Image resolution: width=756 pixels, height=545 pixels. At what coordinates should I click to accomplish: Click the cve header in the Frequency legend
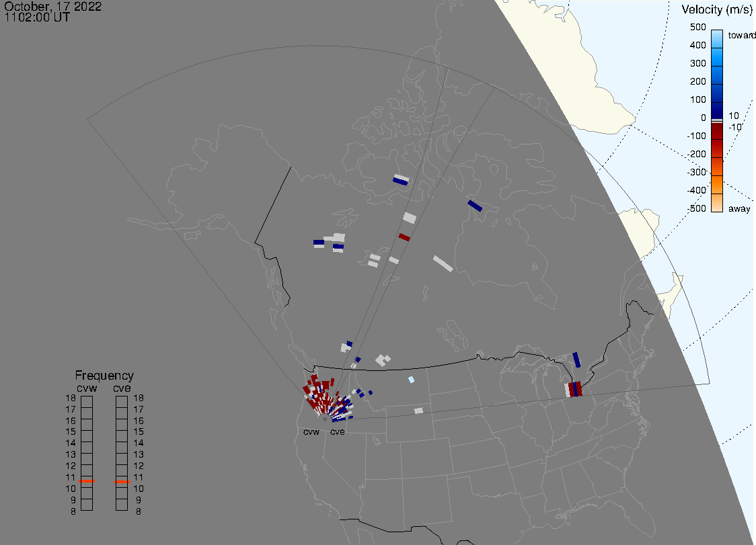click(122, 387)
